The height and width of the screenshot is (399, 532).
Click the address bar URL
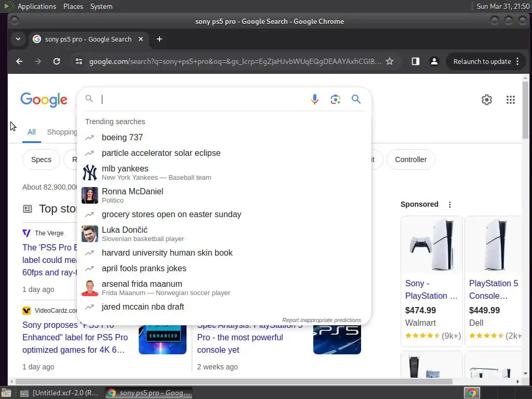235,61
